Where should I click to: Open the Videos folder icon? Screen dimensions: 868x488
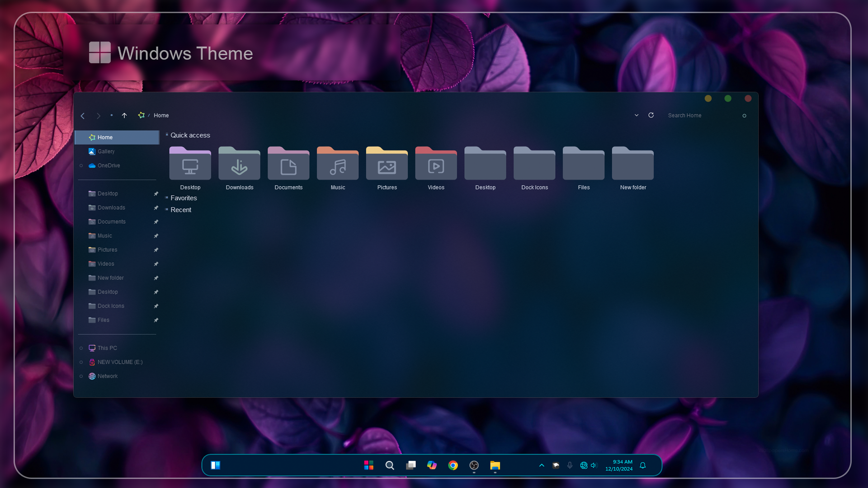pyautogui.click(x=436, y=163)
